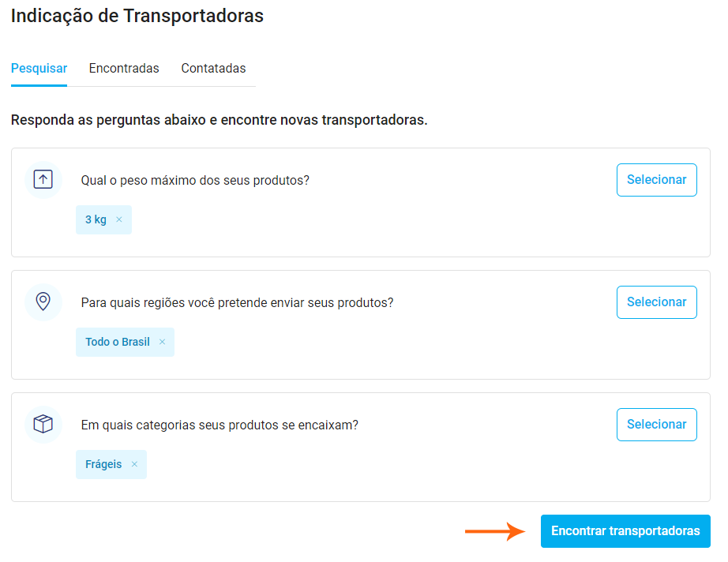Click Encontrar transportadoras button
This screenshot has width=728, height=562.
625,531
